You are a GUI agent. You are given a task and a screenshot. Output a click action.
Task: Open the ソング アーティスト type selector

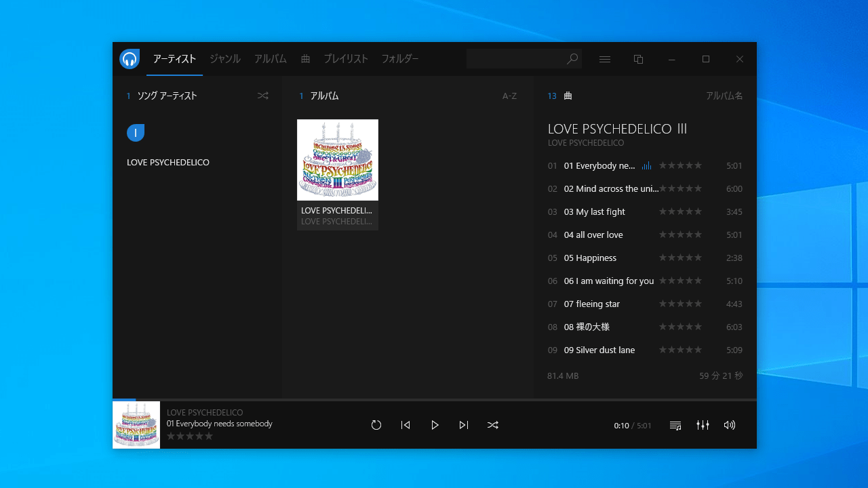pyautogui.click(x=167, y=96)
